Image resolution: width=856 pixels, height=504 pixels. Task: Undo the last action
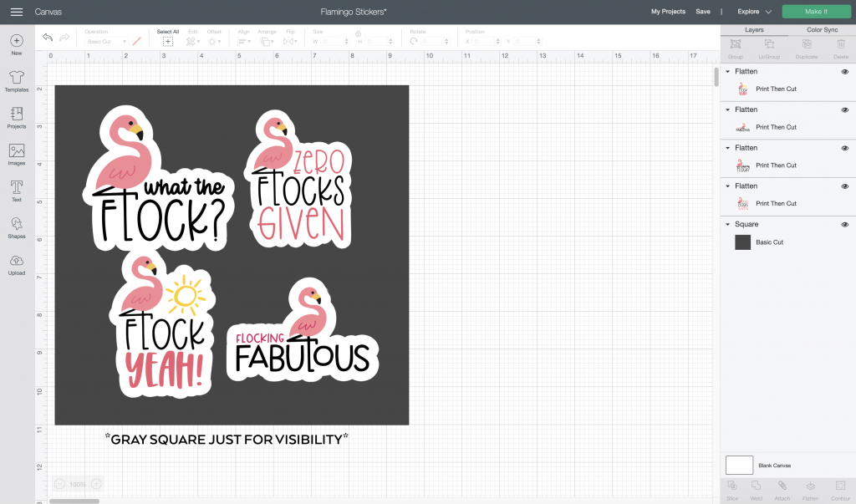[48, 37]
